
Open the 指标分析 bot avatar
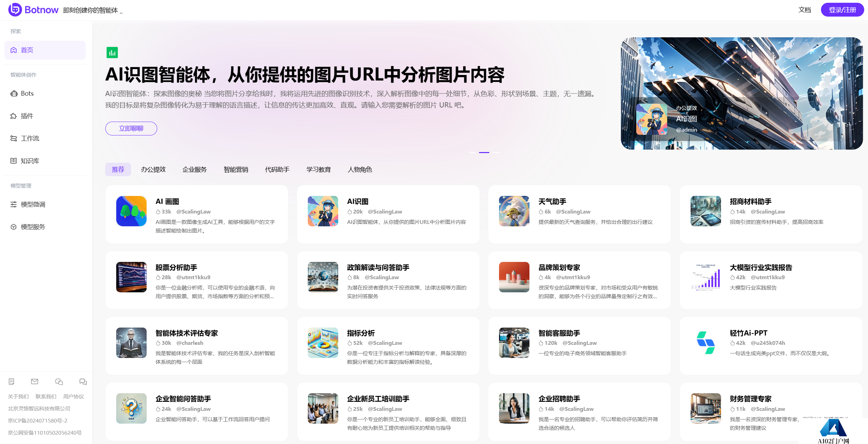(323, 343)
